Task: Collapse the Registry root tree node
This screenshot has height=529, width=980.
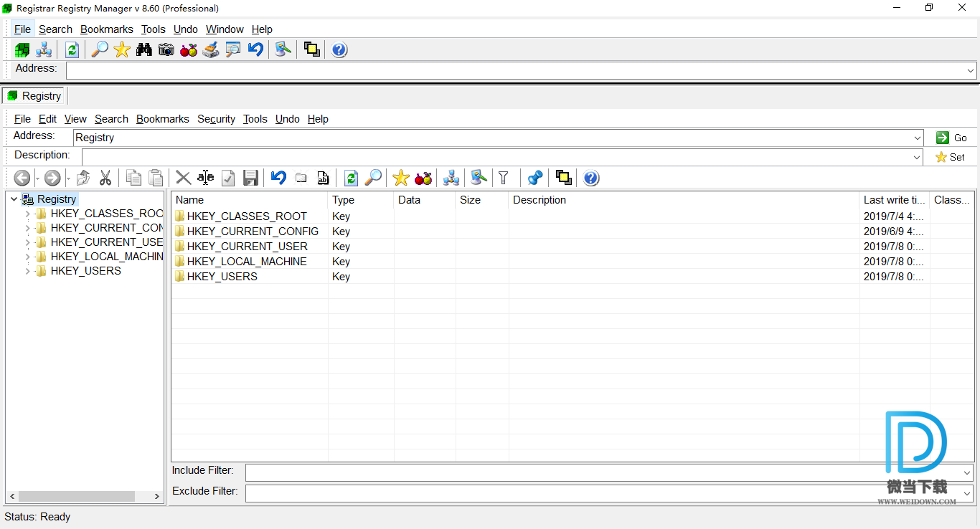Action: click(x=14, y=199)
